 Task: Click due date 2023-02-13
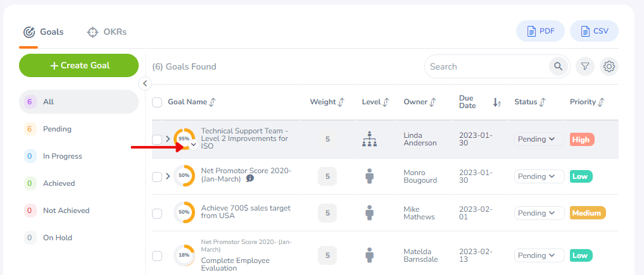tap(476, 255)
